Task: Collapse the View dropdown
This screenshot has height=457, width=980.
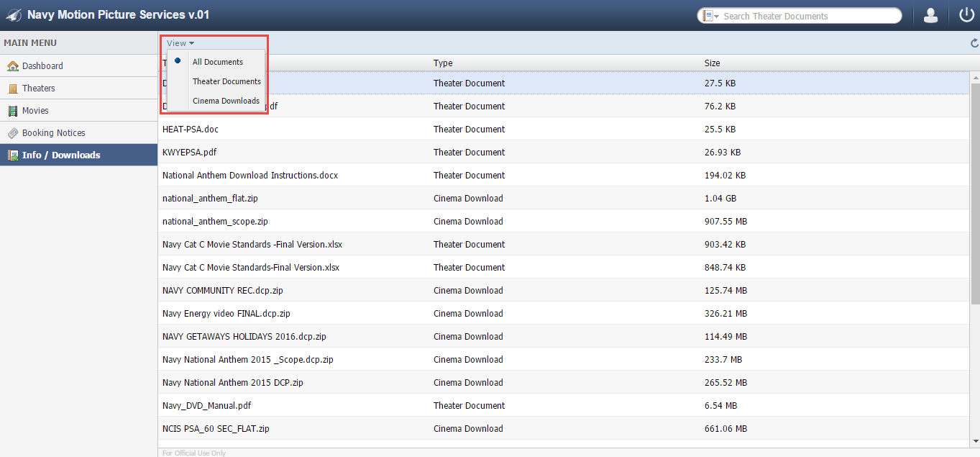Action: tap(180, 43)
